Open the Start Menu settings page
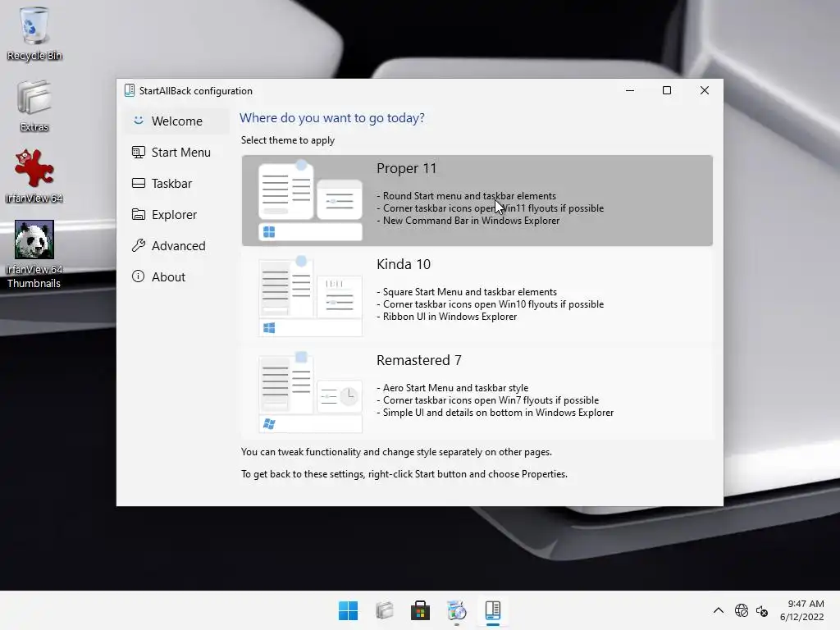840x630 pixels. [176, 152]
